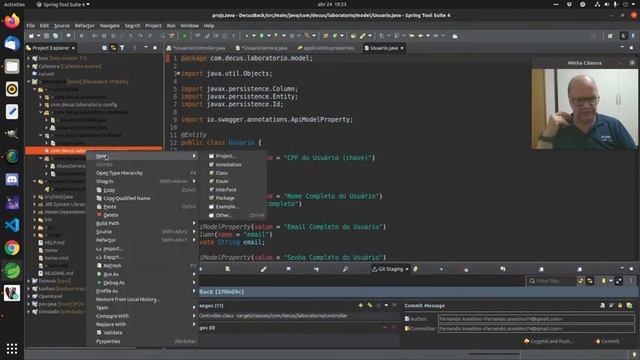The image size is (640, 360).
Task: Open the Activities overview
Action: coord(14,4)
